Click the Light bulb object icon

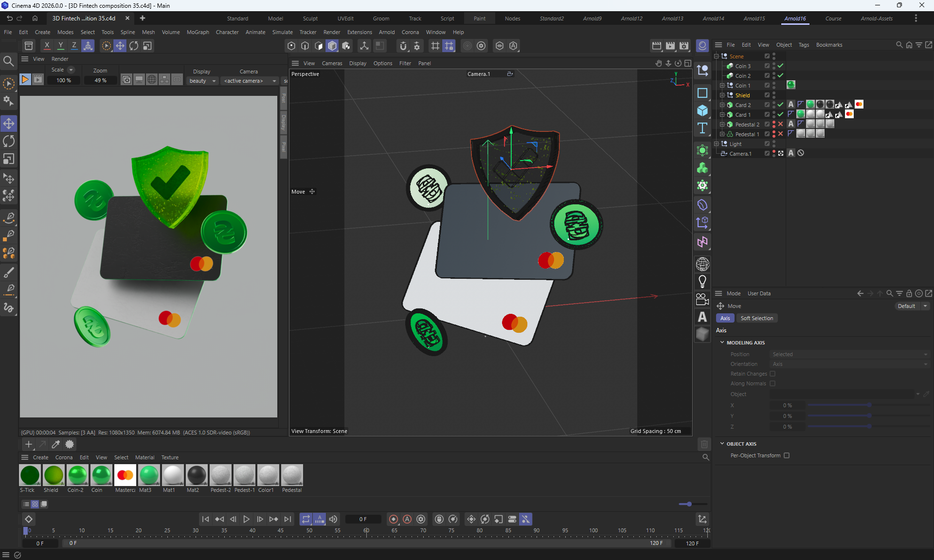[702, 281]
